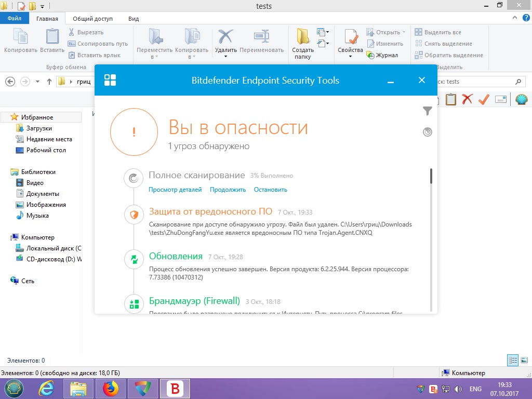Open the easy access dropdown in ribbon
The image size is (532, 399).
(x=323, y=44)
